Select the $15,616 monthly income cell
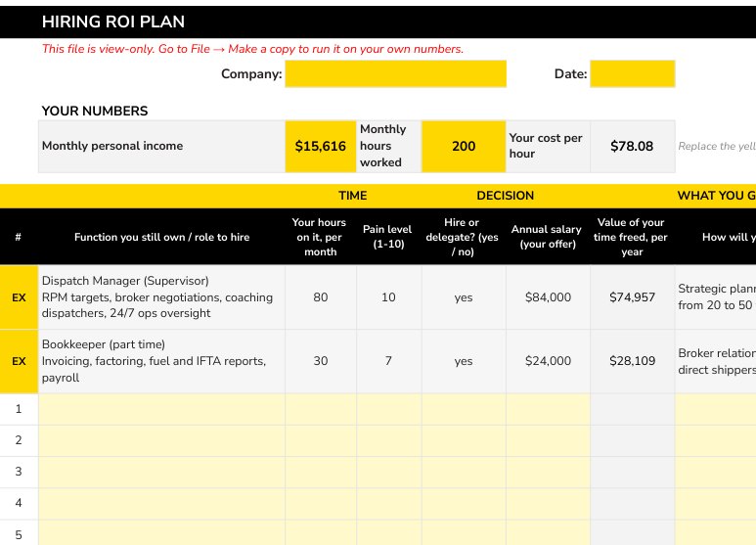The image size is (756, 545). click(x=321, y=146)
